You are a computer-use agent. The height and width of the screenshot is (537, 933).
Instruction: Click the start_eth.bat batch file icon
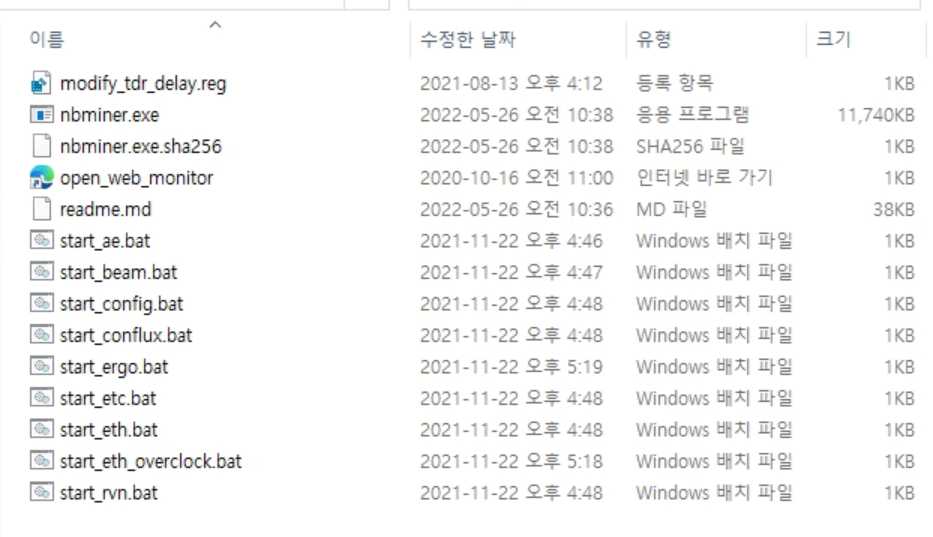[41, 429]
